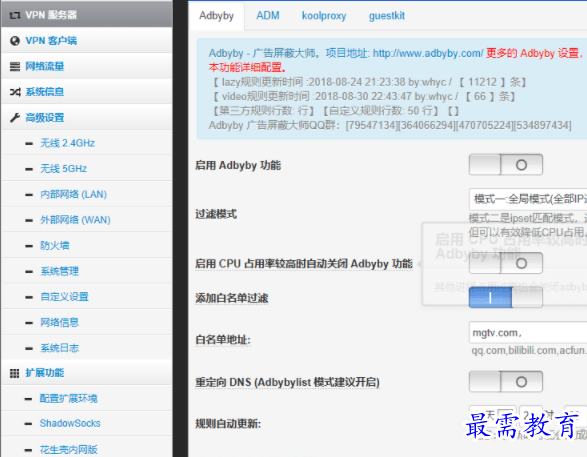Image resolution: width=587 pixels, height=457 pixels.
Task: Open 无线 2.4GHz settings
Action: (67, 143)
